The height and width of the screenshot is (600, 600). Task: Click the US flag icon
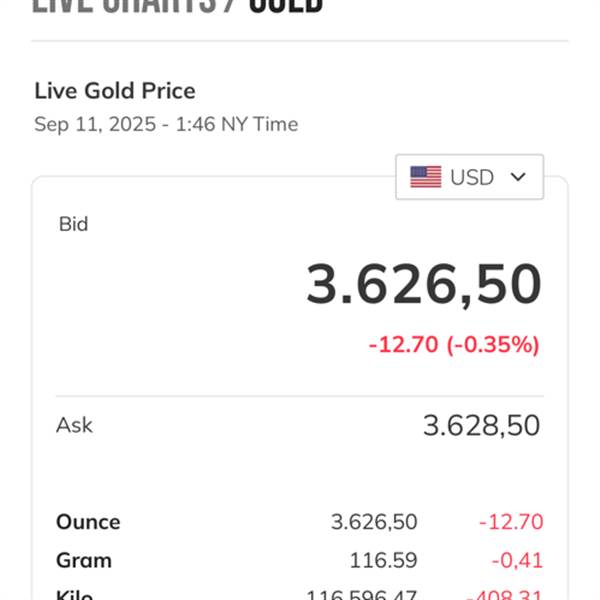426,177
